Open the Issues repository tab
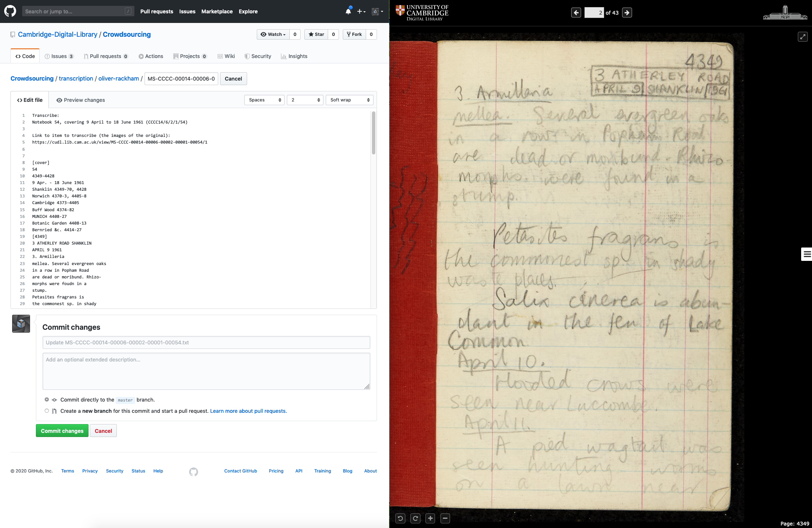Viewport: 812px width, 528px height. [x=59, y=56]
